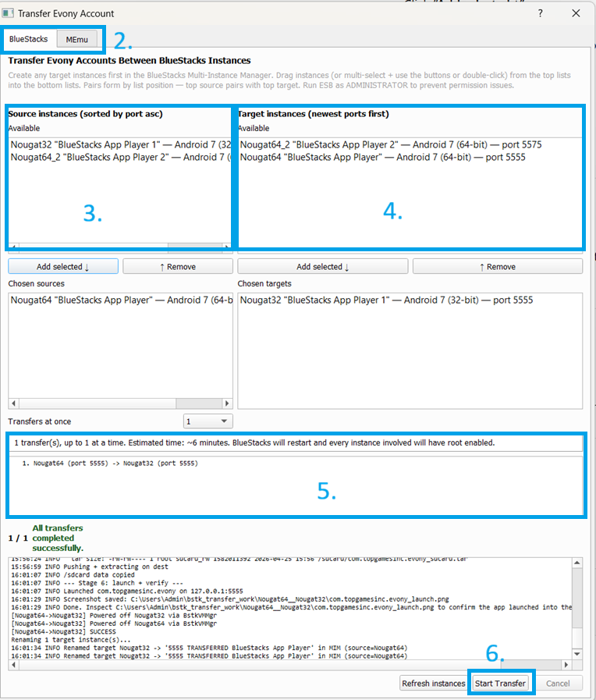The image size is (596, 700).
Task: Click the SUCCESS log line
Action: coord(63,631)
